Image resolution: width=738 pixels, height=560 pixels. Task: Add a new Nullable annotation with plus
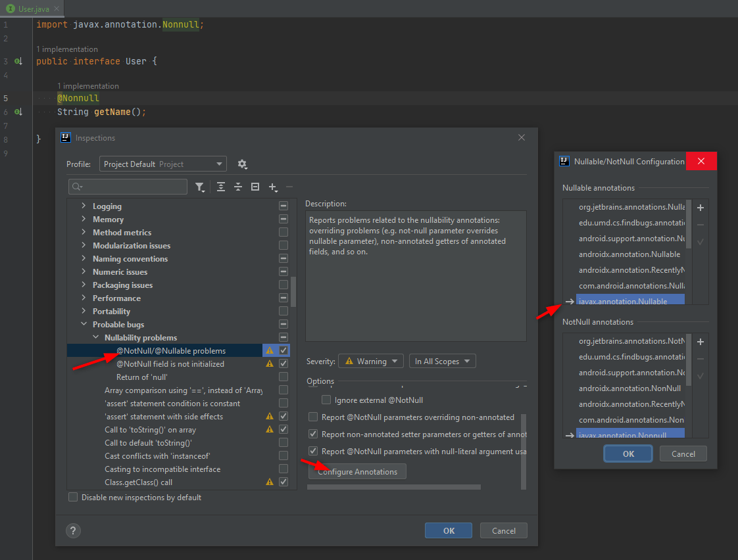point(701,208)
